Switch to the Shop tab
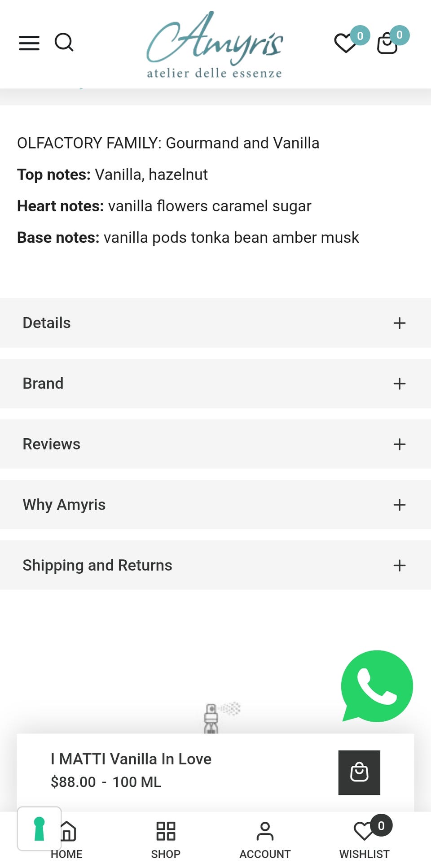Viewport: 431px width, 868px height. pyautogui.click(x=166, y=840)
